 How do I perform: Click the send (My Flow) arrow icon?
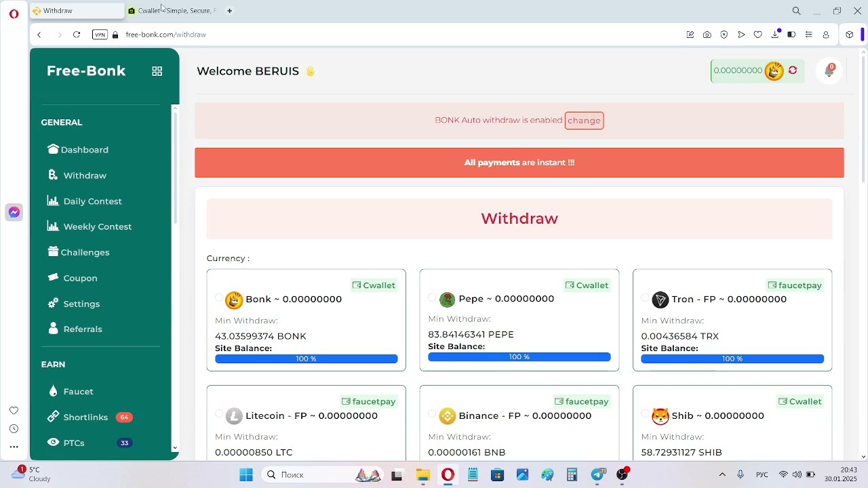(741, 35)
